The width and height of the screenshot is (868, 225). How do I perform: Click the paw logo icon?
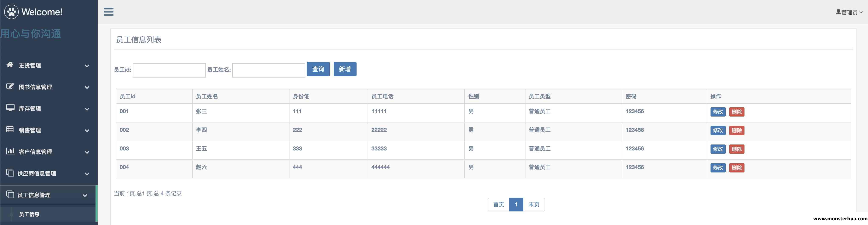(x=11, y=12)
